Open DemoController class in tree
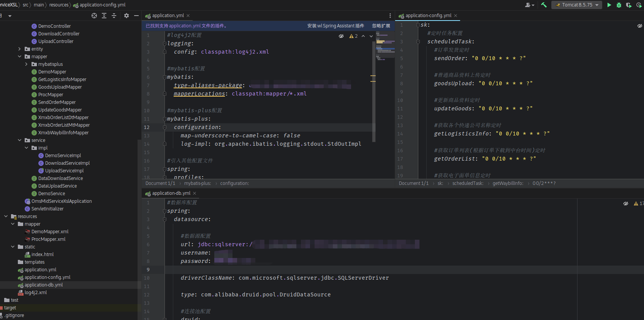 [x=54, y=26]
